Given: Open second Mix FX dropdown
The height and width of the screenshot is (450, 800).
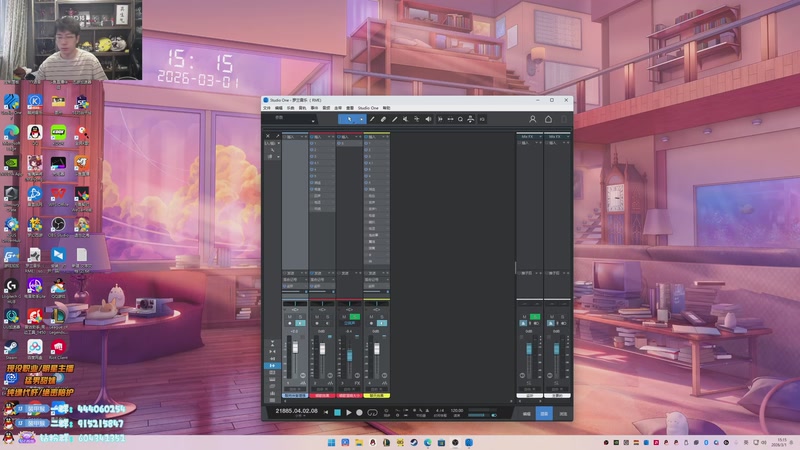Looking at the screenshot, I should coord(568,137).
